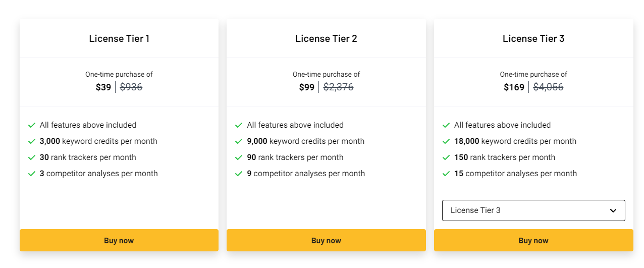Click the dropdown chevron arrow
This screenshot has width=644, height=268.
point(613,210)
